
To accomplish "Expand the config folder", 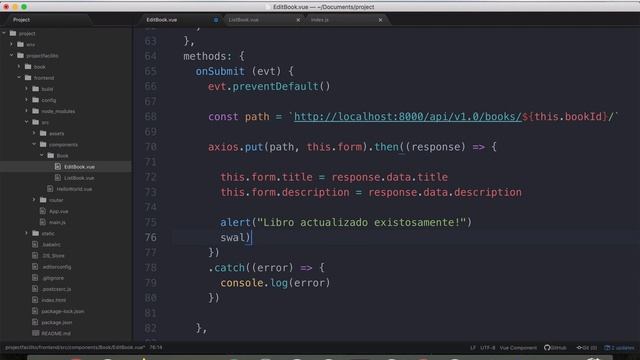I will [27, 100].
